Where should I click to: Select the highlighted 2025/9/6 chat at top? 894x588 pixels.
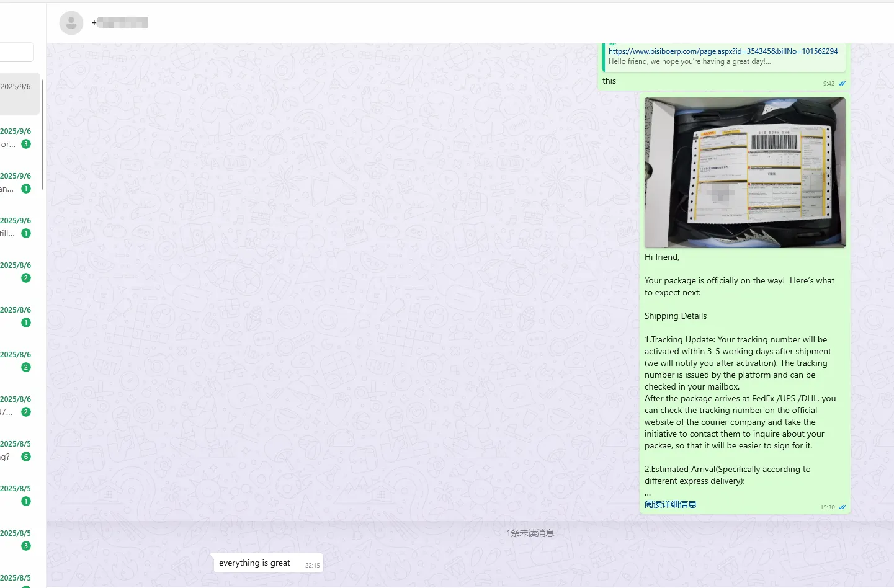click(19, 93)
